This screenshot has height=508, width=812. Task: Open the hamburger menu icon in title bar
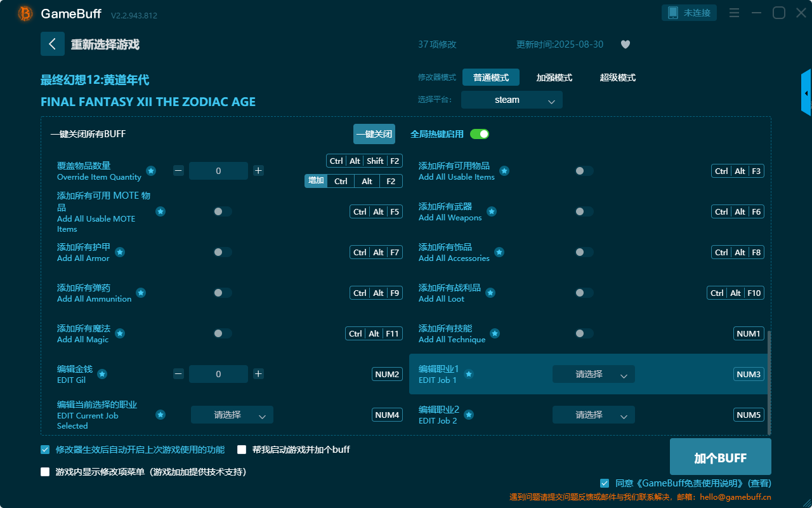pos(734,13)
